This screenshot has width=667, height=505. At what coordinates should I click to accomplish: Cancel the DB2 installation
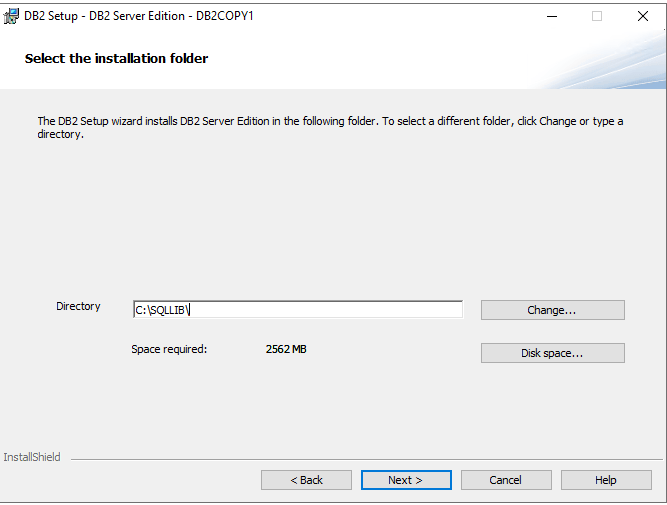point(505,480)
